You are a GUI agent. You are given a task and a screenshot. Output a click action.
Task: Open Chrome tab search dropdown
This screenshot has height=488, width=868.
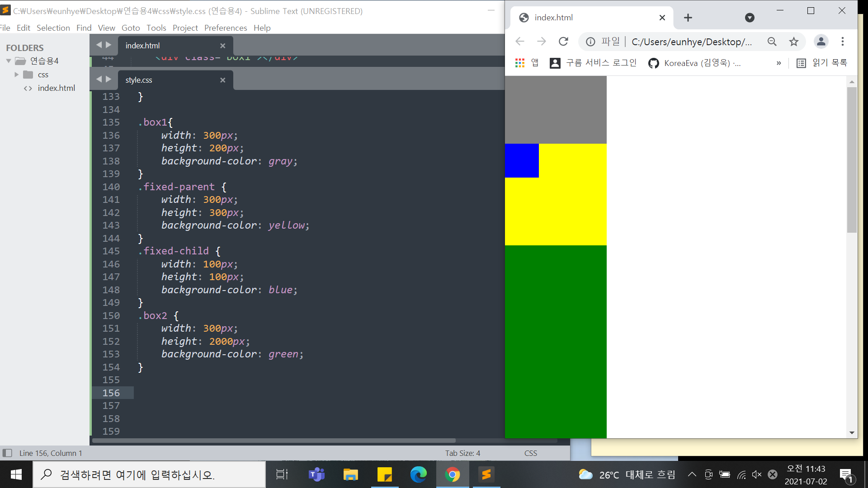[x=750, y=18]
